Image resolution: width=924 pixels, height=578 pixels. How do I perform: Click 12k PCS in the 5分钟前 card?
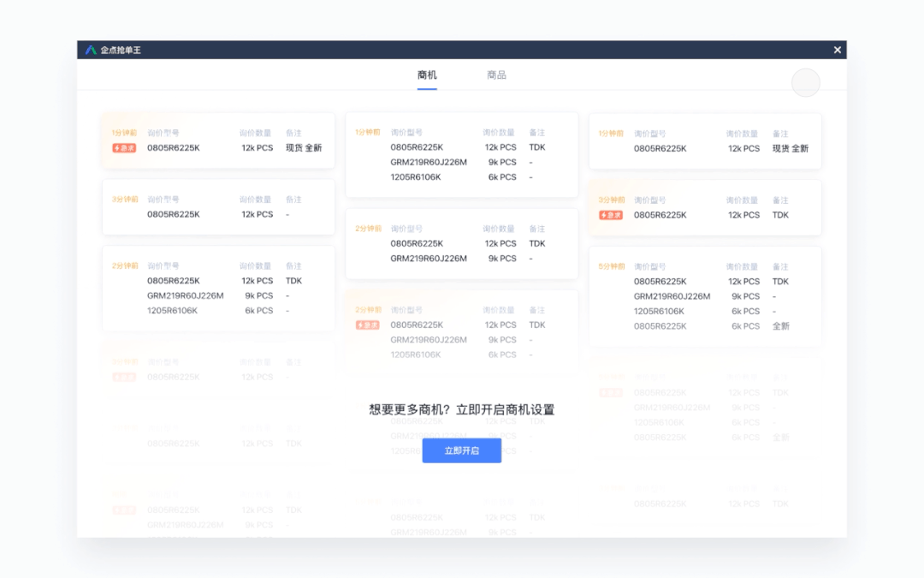743,282
